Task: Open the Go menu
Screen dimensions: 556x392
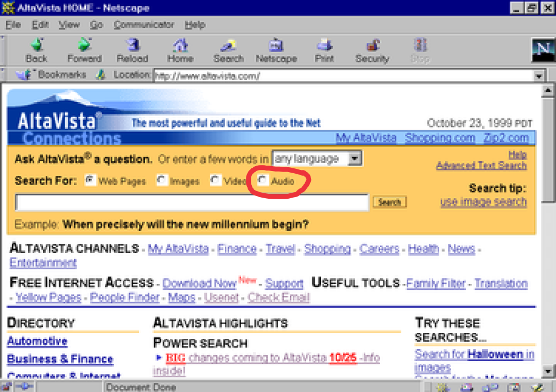Action: click(x=96, y=25)
